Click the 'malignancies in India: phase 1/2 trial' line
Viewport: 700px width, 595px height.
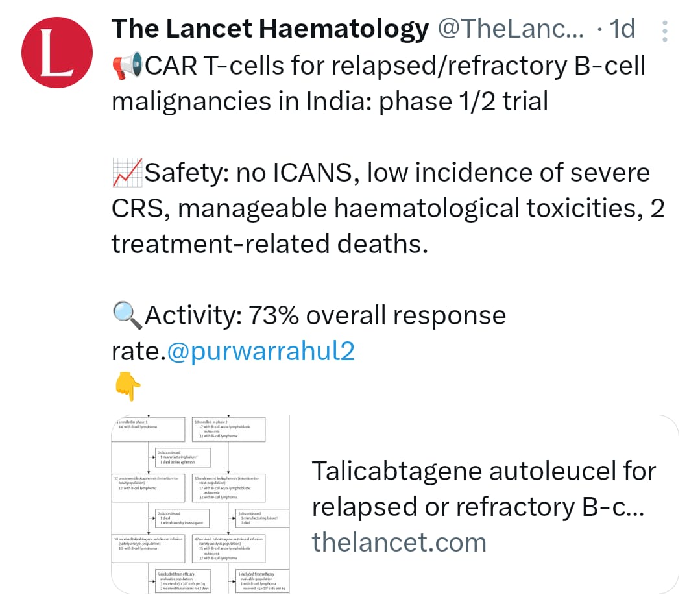[x=330, y=102]
